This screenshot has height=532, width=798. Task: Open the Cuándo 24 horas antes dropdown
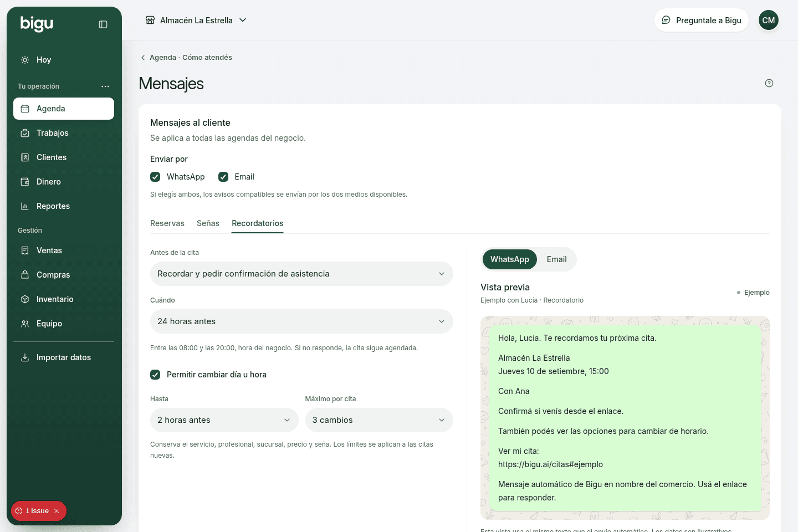[x=301, y=321]
